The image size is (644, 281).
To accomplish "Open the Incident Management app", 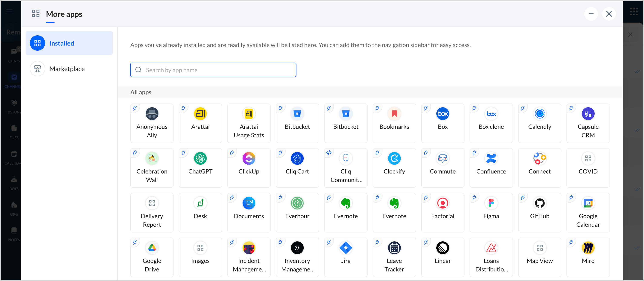I will click(249, 258).
